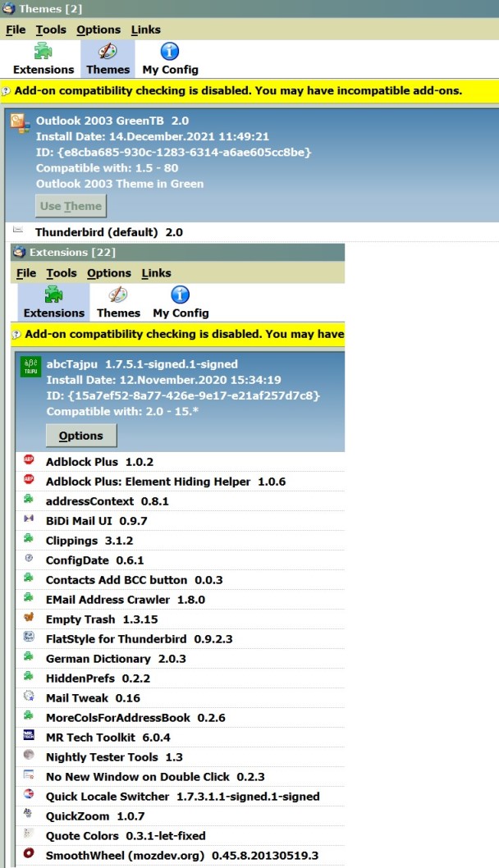Click the Outlook 2003 GreenTB theme icon
Viewport: 499px width, 868px height.
click(x=20, y=122)
